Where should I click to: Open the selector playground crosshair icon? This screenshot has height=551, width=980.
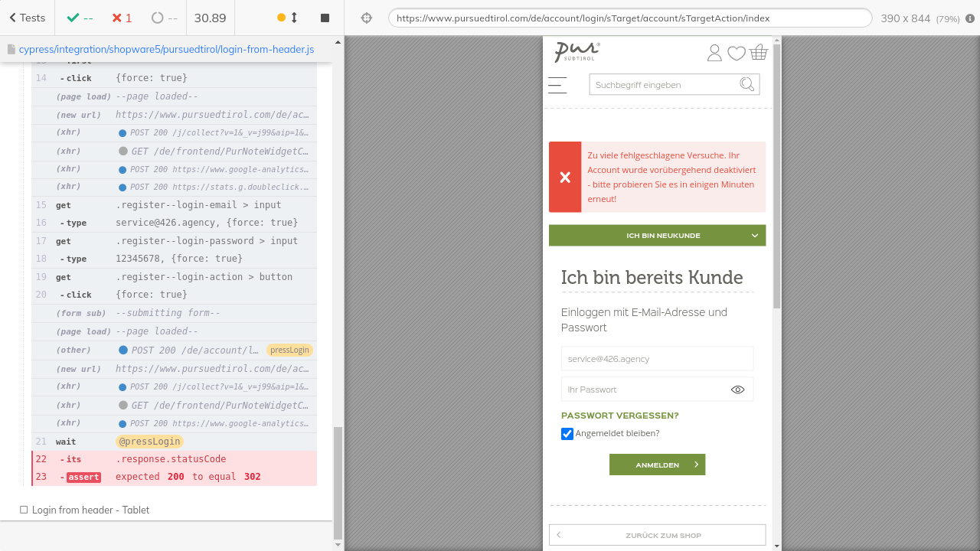(367, 18)
